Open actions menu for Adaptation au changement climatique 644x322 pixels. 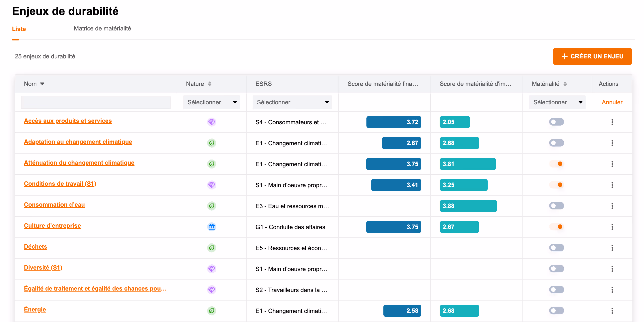click(612, 143)
